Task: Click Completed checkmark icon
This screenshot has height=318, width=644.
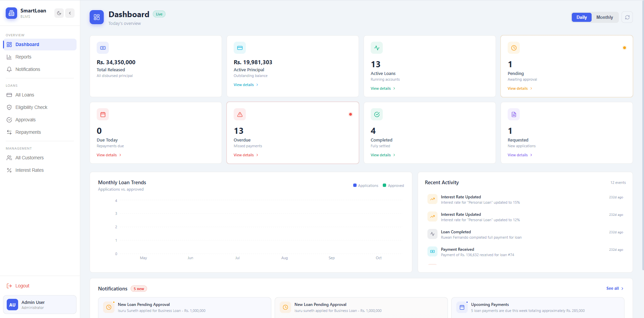Action: 377,114
